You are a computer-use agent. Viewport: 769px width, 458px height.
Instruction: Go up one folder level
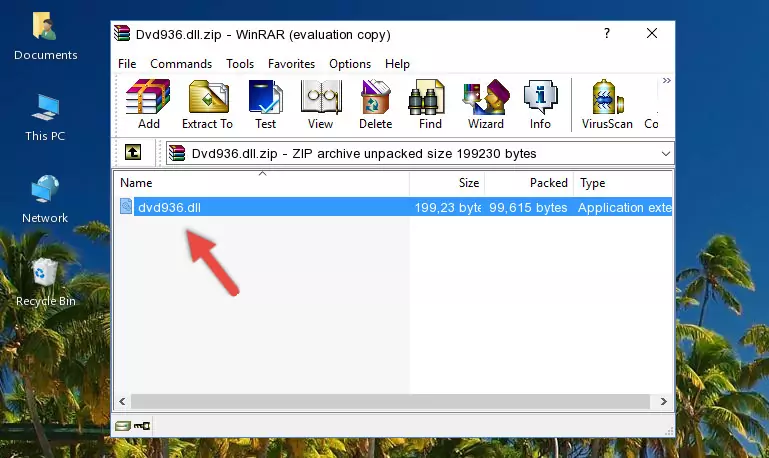point(133,153)
